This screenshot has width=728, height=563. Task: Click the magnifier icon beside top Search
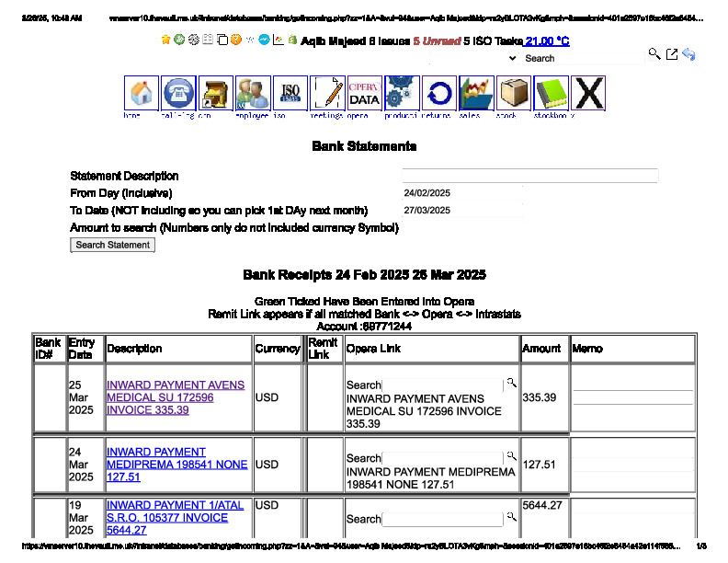pos(654,55)
